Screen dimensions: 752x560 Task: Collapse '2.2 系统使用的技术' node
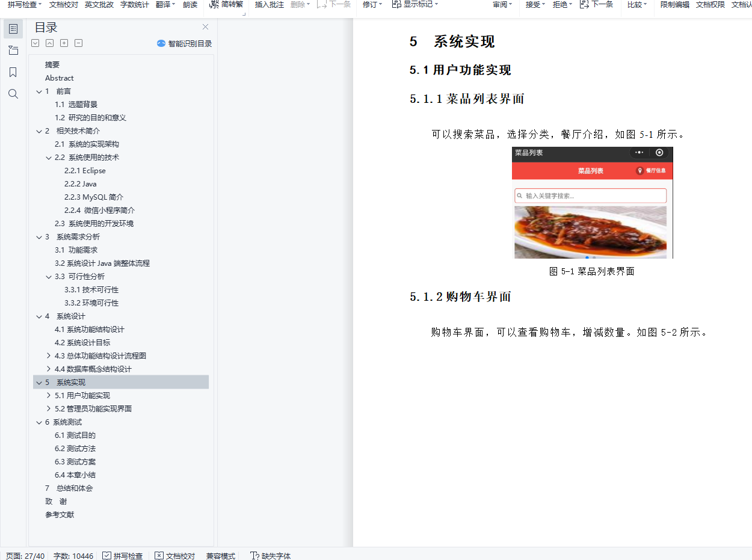[49, 158]
